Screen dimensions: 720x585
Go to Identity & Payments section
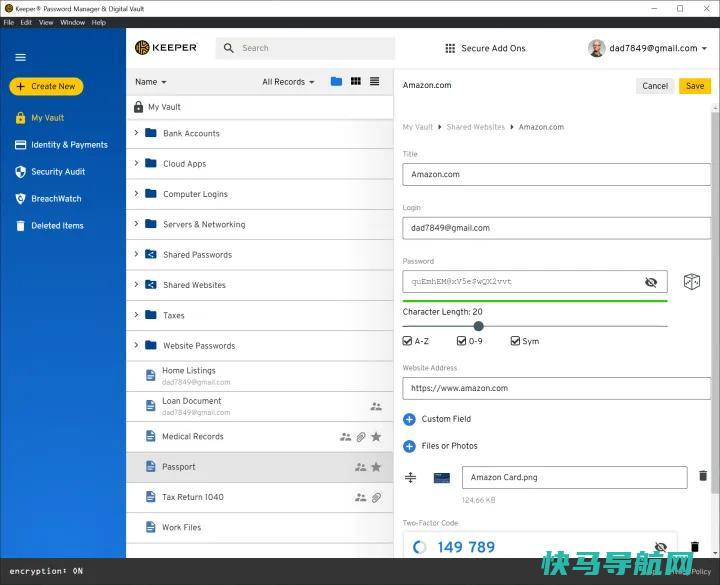click(x=61, y=145)
